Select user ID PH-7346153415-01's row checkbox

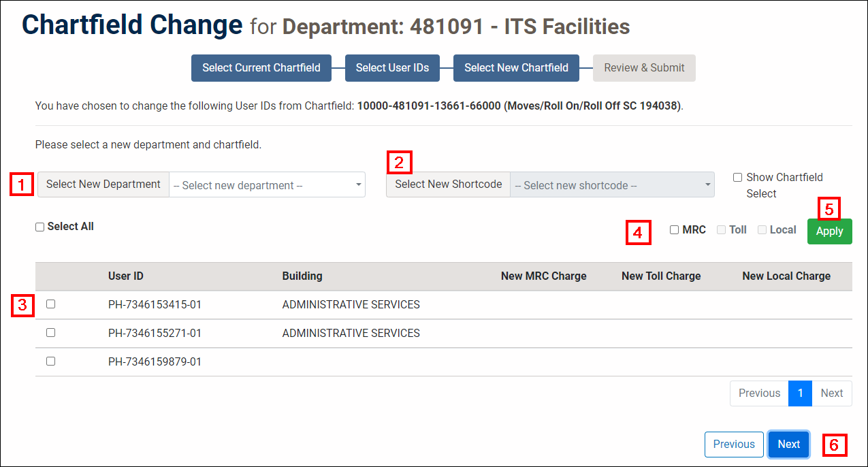(50, 304)
